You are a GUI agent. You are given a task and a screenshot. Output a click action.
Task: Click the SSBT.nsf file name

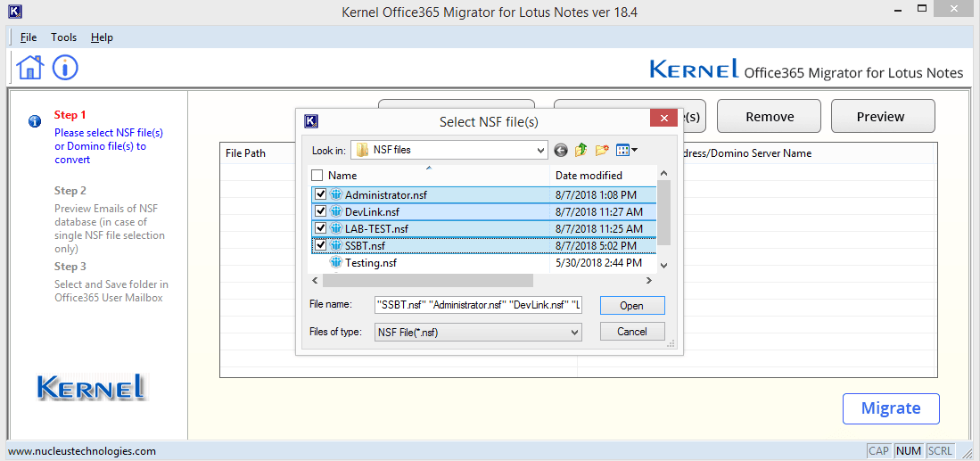pos(365,246)
